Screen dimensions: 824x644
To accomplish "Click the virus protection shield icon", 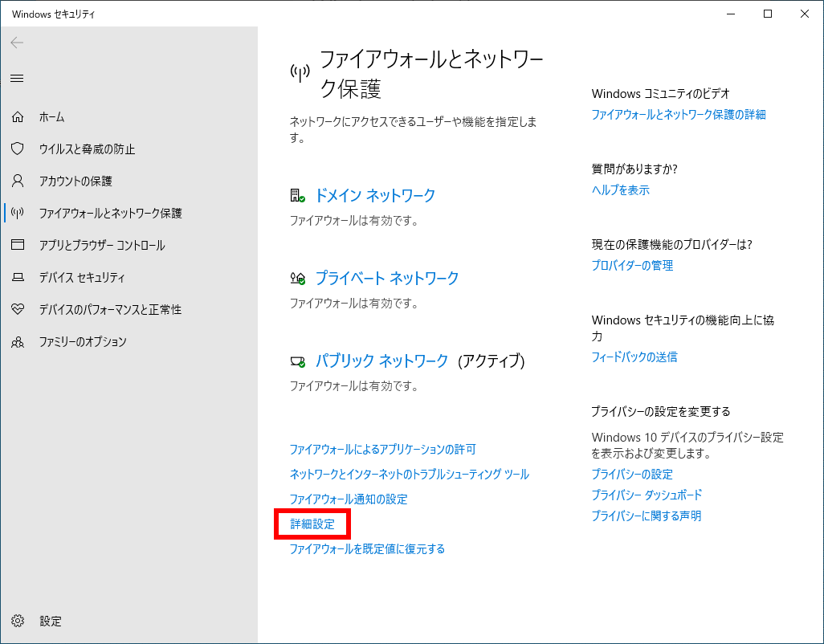I will pyautogui.click(x=18, y=149).
